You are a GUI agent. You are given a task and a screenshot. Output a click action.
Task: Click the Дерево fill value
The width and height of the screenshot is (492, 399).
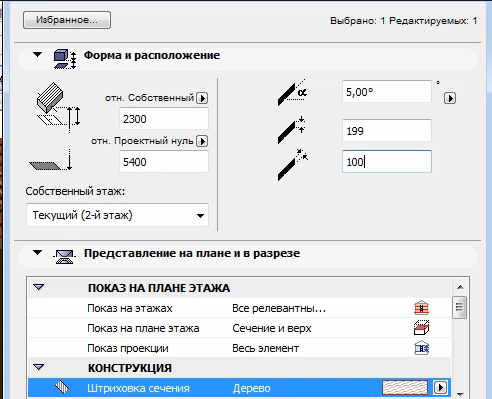pos(252,388)
